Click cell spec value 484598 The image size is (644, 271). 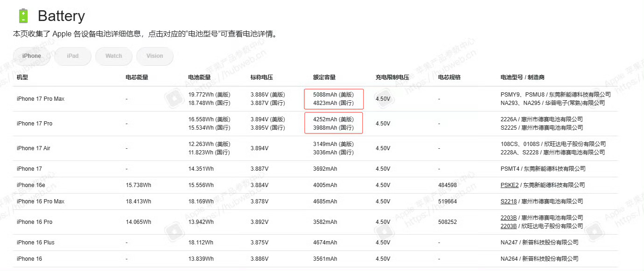[448, 185]
